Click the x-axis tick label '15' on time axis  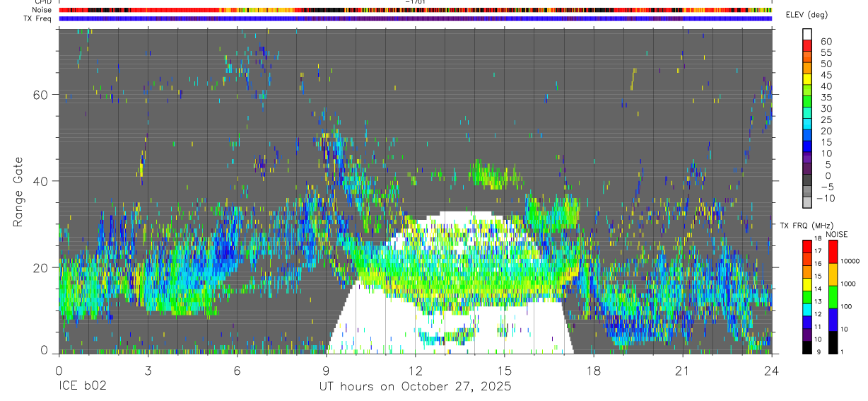tap(504, 371)
